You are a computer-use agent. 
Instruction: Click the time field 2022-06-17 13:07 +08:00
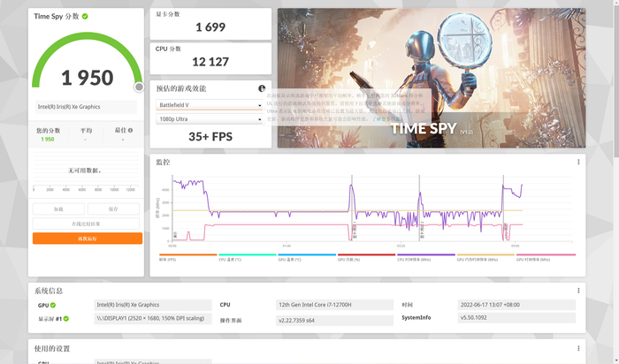pyautogui.click(x=516, y=305)
